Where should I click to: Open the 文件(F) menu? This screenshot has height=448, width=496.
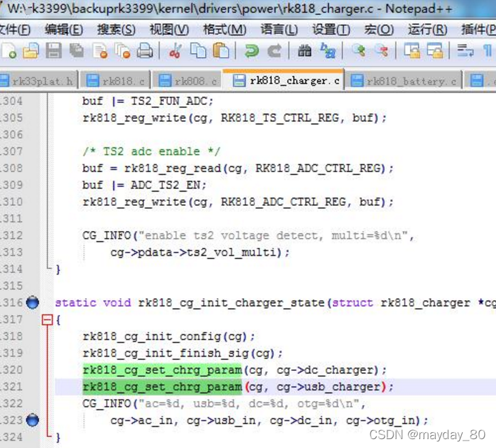coord(14,30)
